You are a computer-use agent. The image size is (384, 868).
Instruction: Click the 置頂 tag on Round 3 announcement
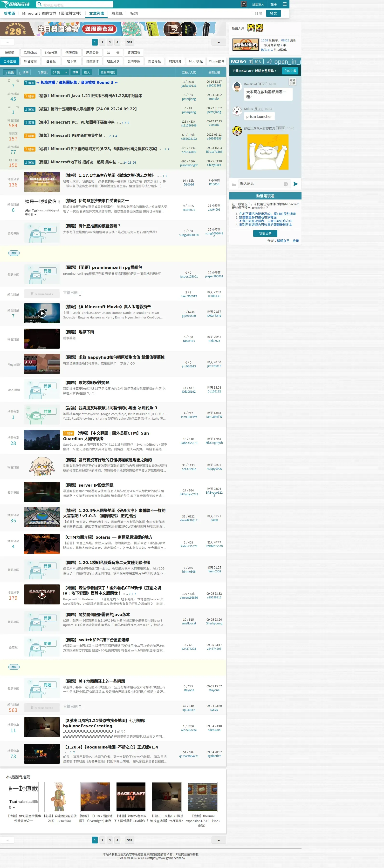tap(30, 83)
